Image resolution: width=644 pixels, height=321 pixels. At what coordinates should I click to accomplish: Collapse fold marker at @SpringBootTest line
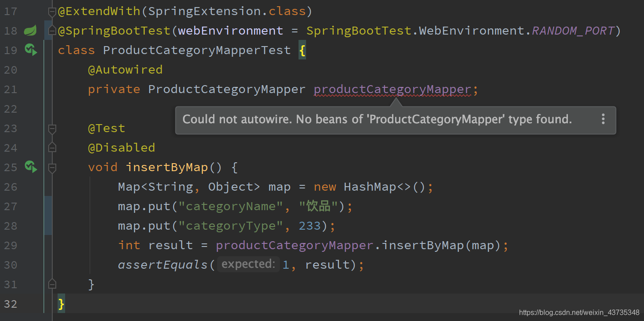pos(52,31)
